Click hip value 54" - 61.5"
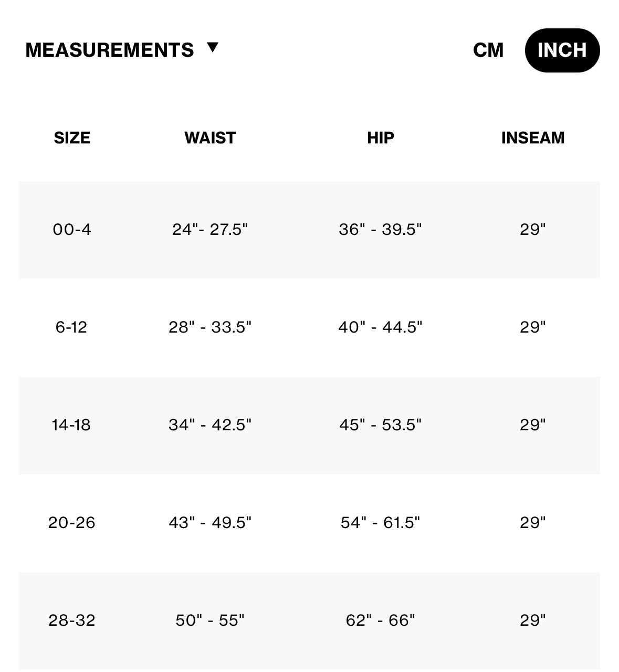The width and height of the screenshot is (619, 672). [x=380, y=522]
